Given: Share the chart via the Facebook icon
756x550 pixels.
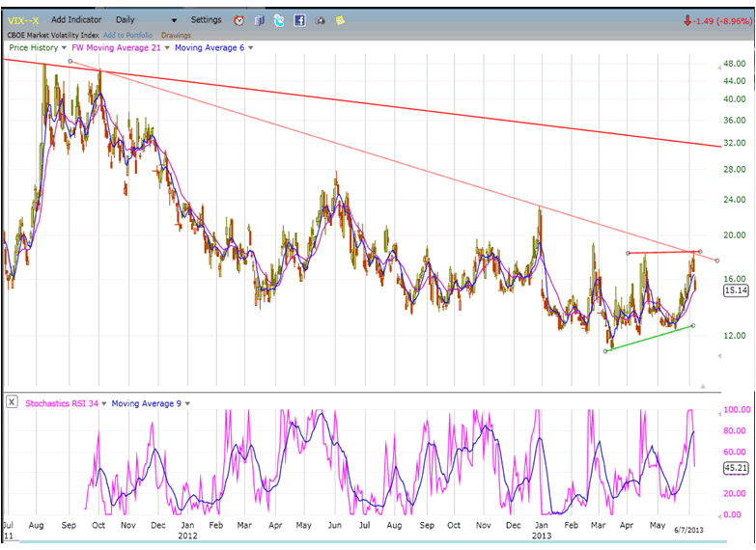Looking at the screenshot, I should pyautogui.click(x=299, y=20).
